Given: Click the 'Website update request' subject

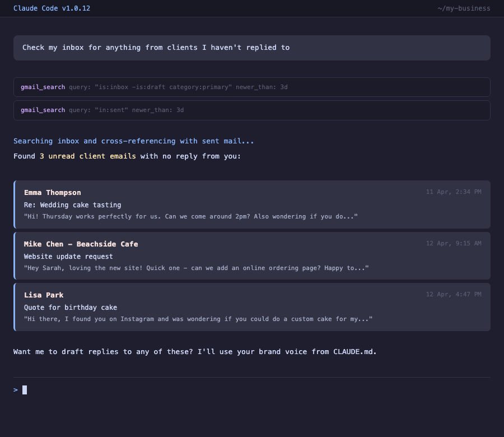Looking at the screenshot, I should 68,257.
